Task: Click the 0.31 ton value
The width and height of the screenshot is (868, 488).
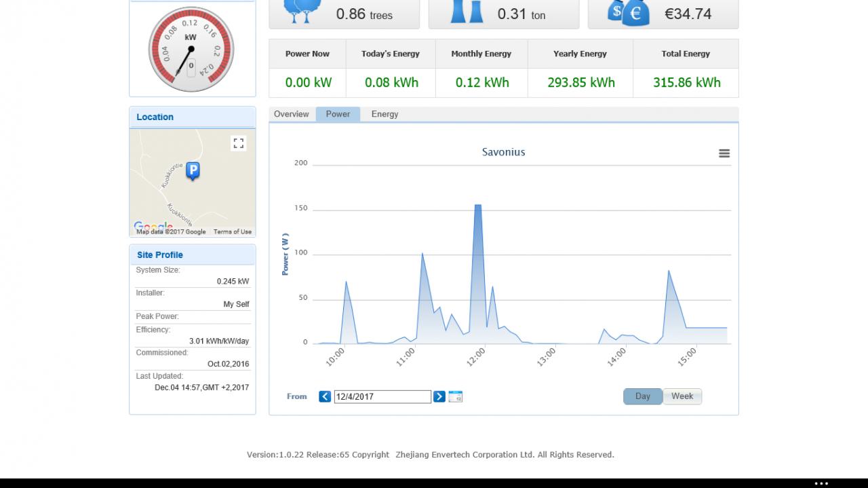Action: click(521, 14)
